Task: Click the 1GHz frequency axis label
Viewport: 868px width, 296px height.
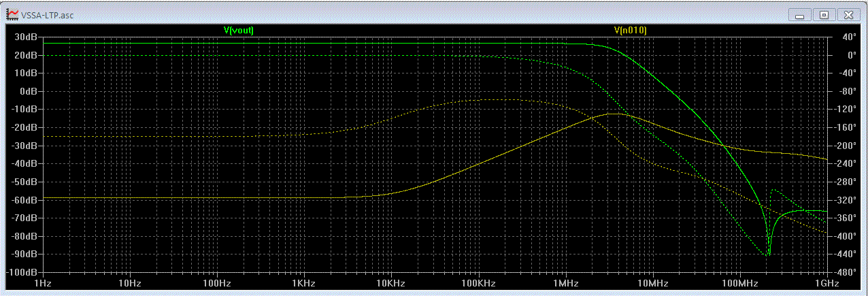Action: (x=826, y=282)
